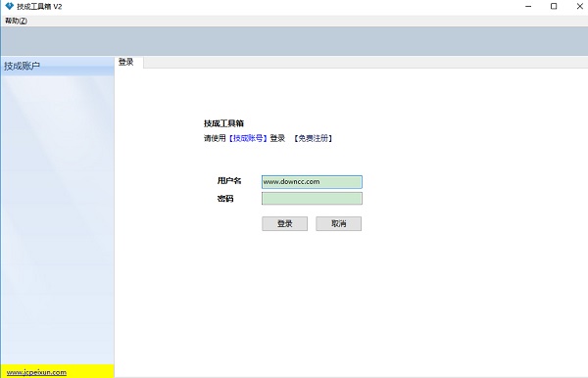Open the 帮助(Z) menu
588x378 pixels.
[x=16, y=21]
